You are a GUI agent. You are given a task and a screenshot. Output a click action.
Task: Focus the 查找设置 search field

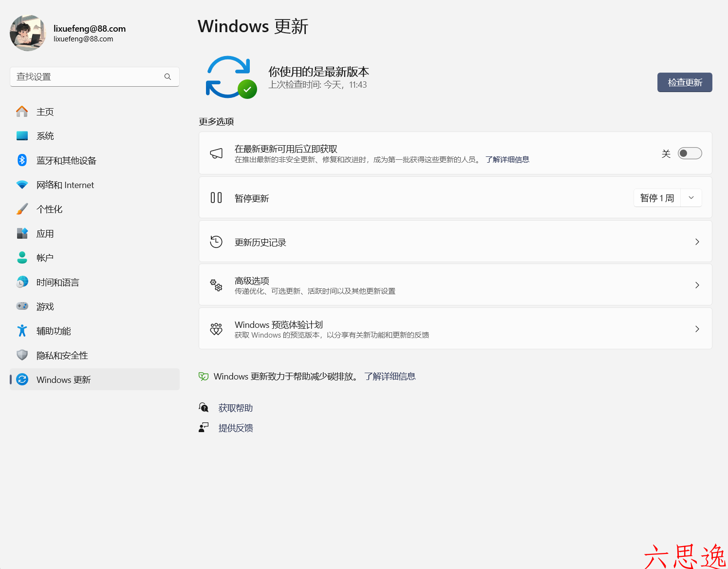tap(94, 77)
